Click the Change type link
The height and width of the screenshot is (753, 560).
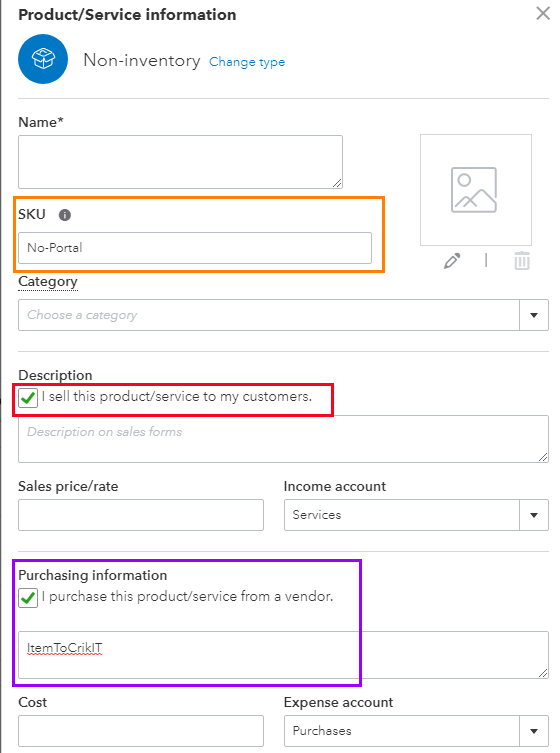(x=247, y=62)
